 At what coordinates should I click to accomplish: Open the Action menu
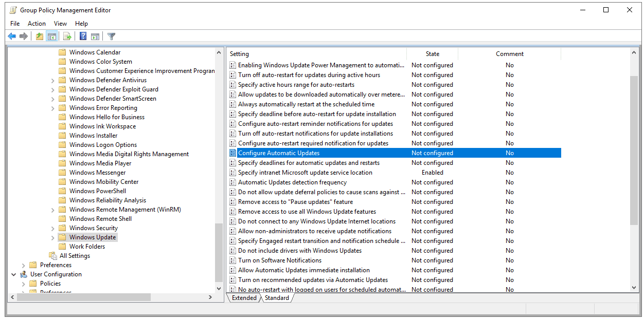37,23
